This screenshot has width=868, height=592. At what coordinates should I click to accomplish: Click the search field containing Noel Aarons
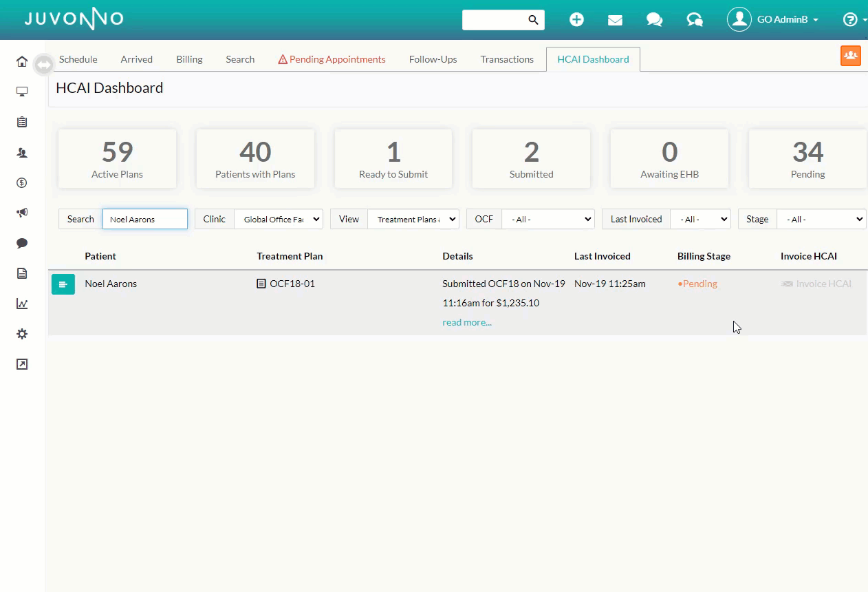[145, 219]
